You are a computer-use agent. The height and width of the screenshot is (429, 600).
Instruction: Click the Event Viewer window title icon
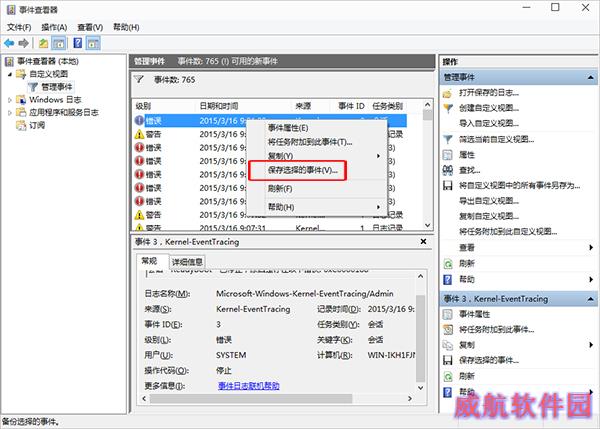pos(11,10)
